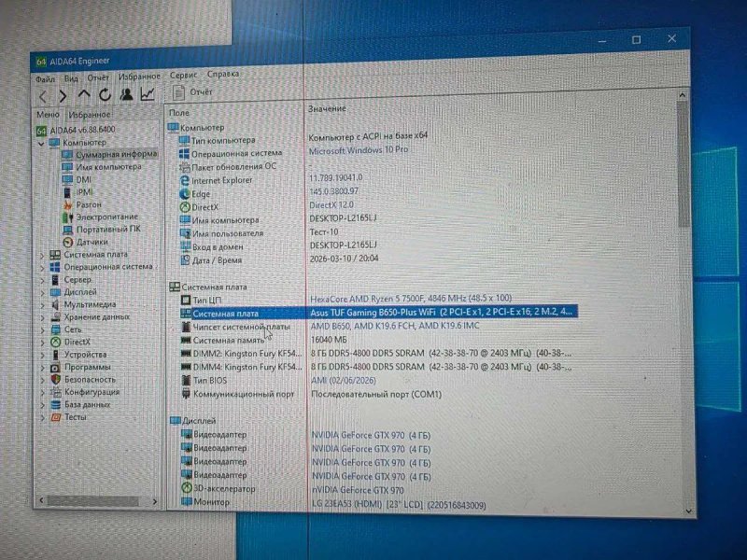Screen dimensions: 747x560
Task: Select Имя компьютера in the tree
Action: point(102,167)
